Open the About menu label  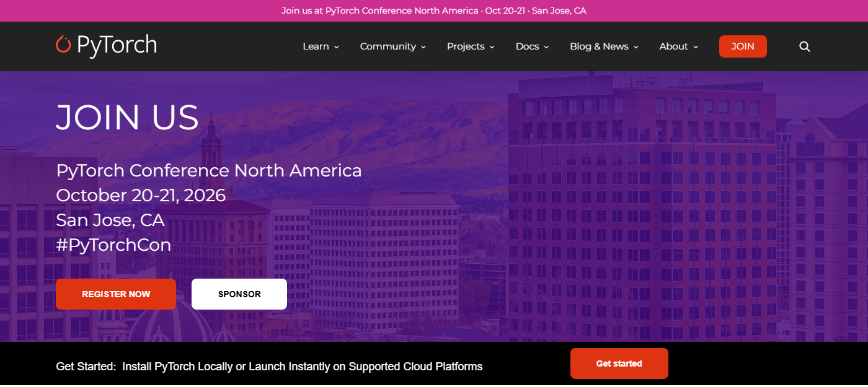point(673,46)
